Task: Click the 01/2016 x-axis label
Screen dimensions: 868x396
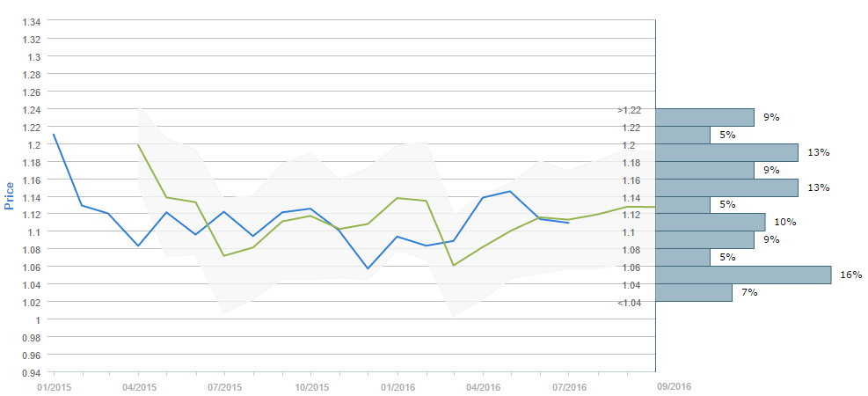Action: coord(397,386)
